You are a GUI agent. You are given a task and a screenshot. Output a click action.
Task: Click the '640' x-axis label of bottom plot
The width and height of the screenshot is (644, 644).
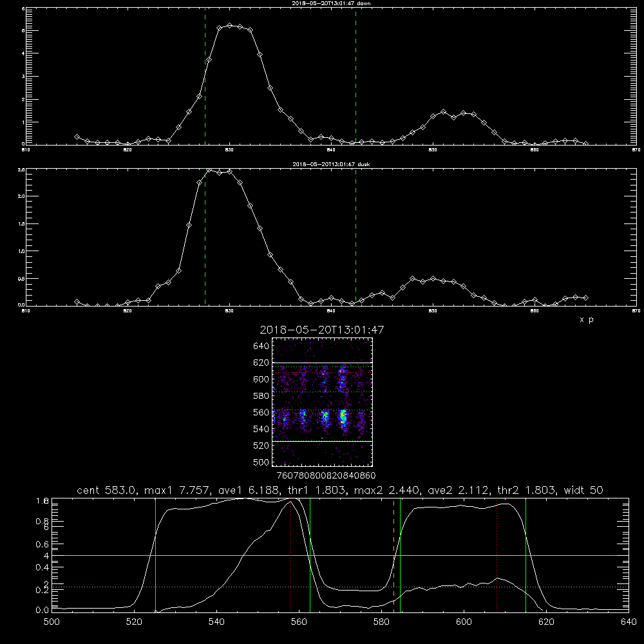coord(629,622)
